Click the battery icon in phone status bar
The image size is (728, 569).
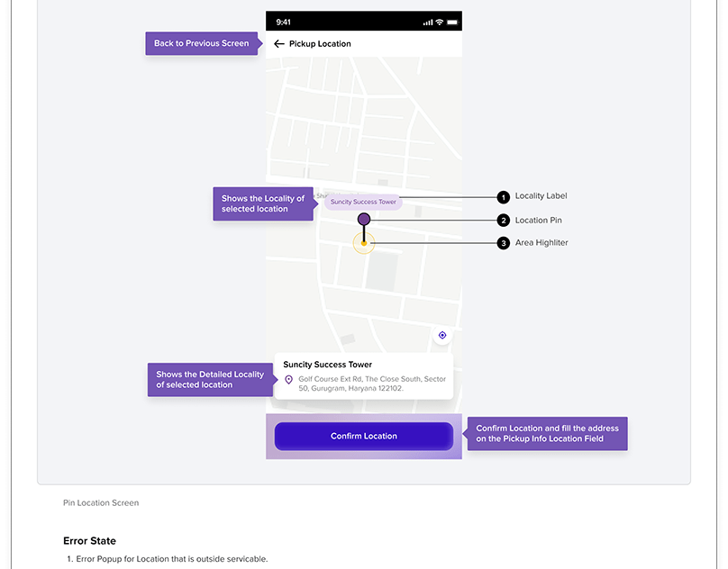451,22
